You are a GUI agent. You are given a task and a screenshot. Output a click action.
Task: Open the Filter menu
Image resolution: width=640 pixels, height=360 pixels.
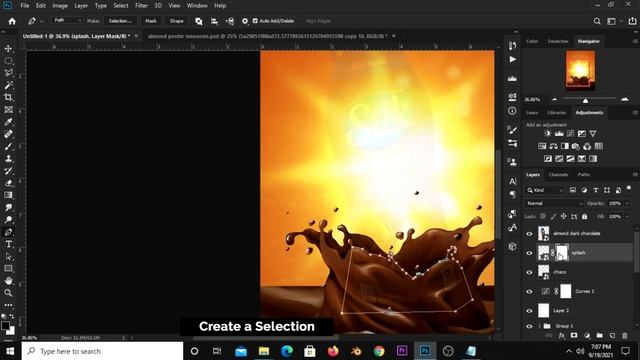(x=141, y=6)
